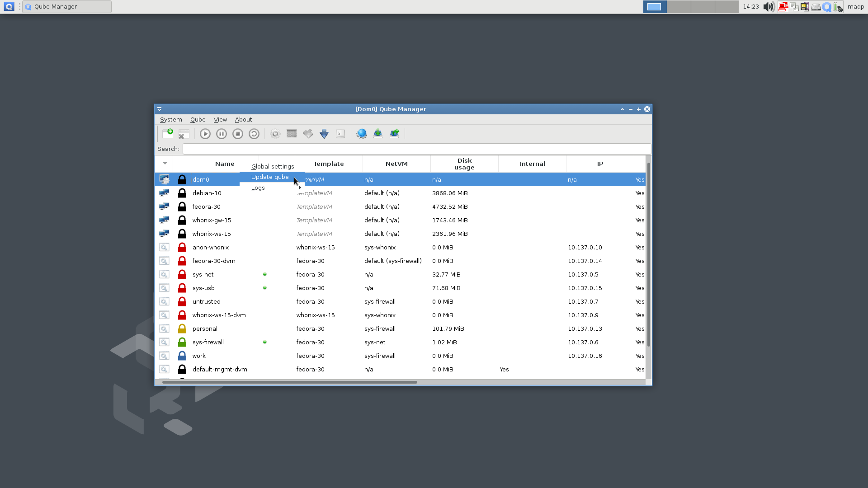The image size is (868, 488).
Task: Click the horizontal scrollbar of the qube table
Action: [x=289, y=382]
